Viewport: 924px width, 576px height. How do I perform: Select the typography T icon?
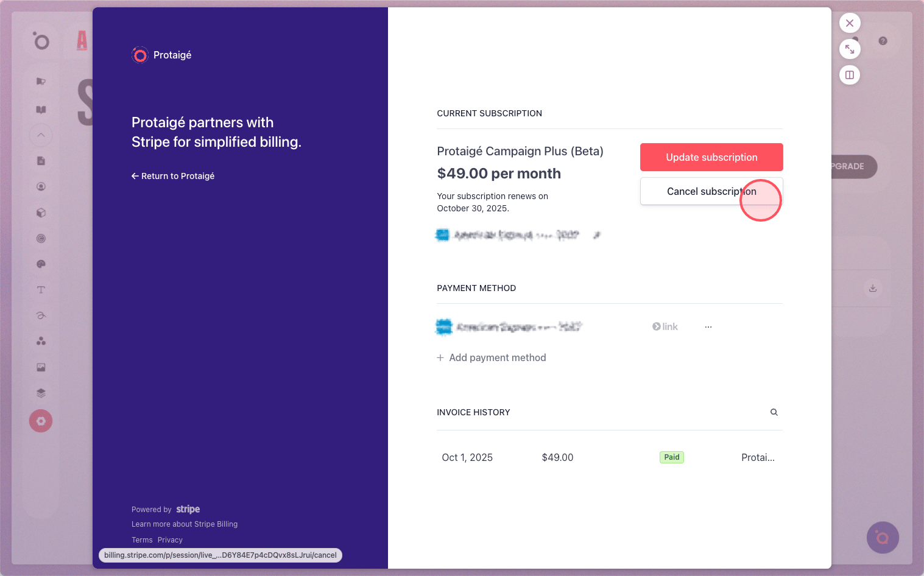coord(41,290)
